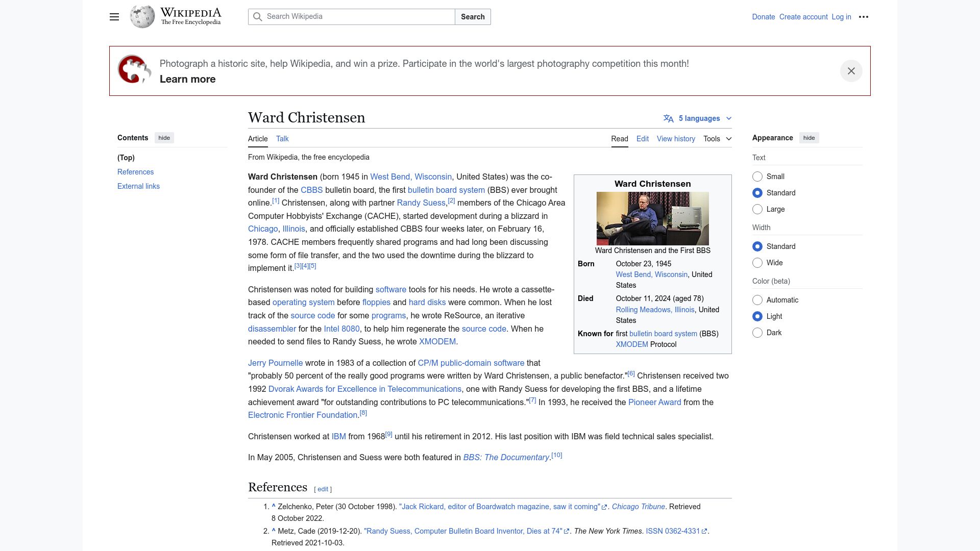Open the View history tab

tap(676, 139)
